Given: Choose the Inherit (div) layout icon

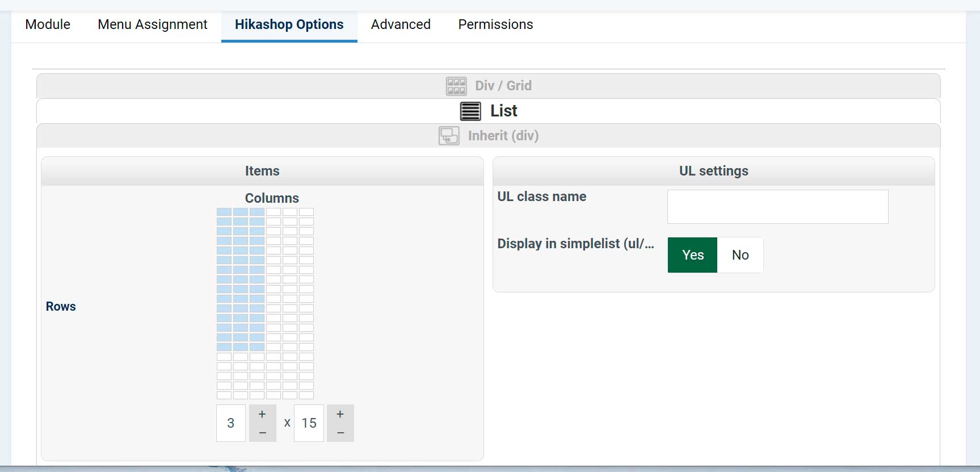Looking at the screenshot, I should (x=449, y=136).
